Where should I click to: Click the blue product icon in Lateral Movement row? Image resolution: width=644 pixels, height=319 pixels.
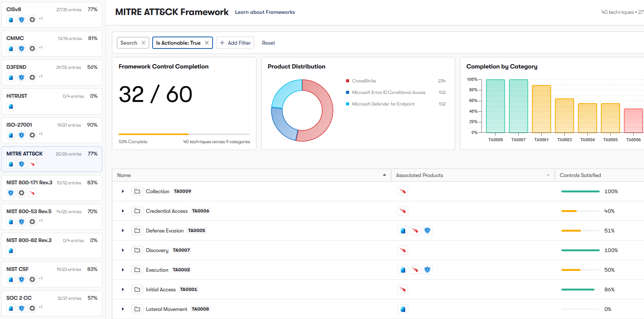tap(403, 309)
